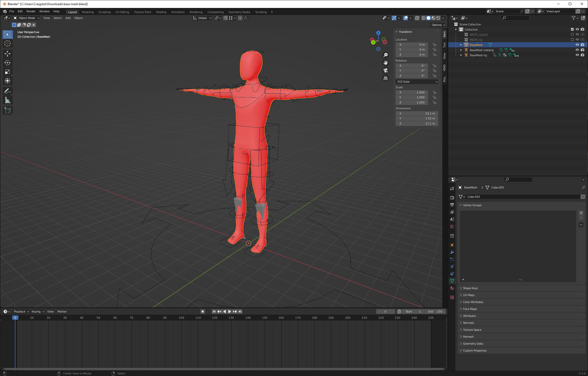Click the viewport zoom magnifier icon
Image resolution: width=588 pixels, height=376 pixels.
coord(386,55)
